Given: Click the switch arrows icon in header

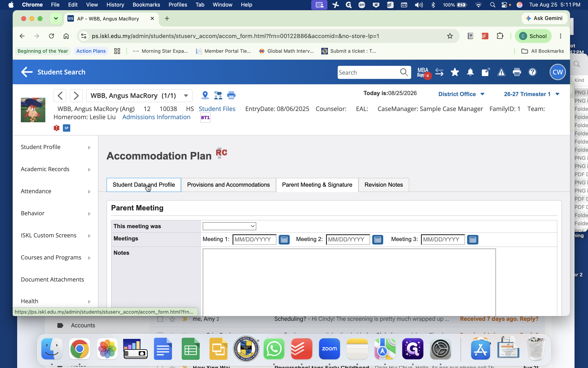Looking at the screenshot, I should pyautogui.click(x=439, y=72).
